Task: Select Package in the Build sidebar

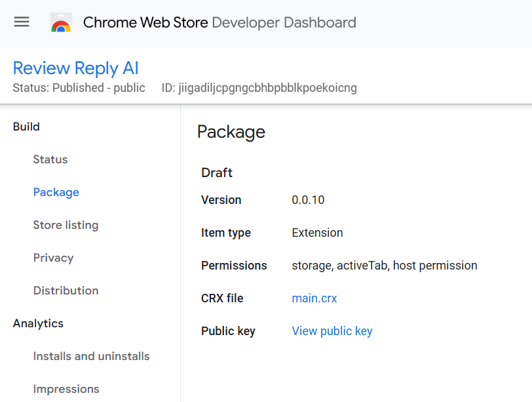Action: coord(56,192)
